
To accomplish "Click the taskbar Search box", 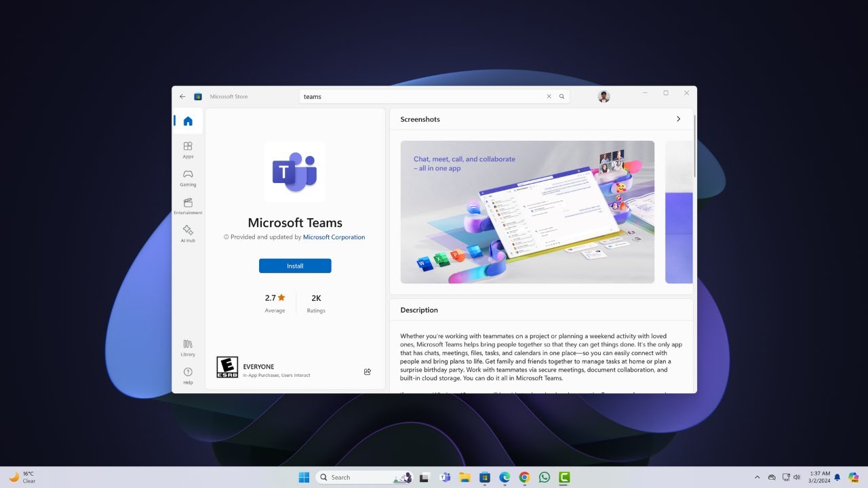I will coord(366,477).
